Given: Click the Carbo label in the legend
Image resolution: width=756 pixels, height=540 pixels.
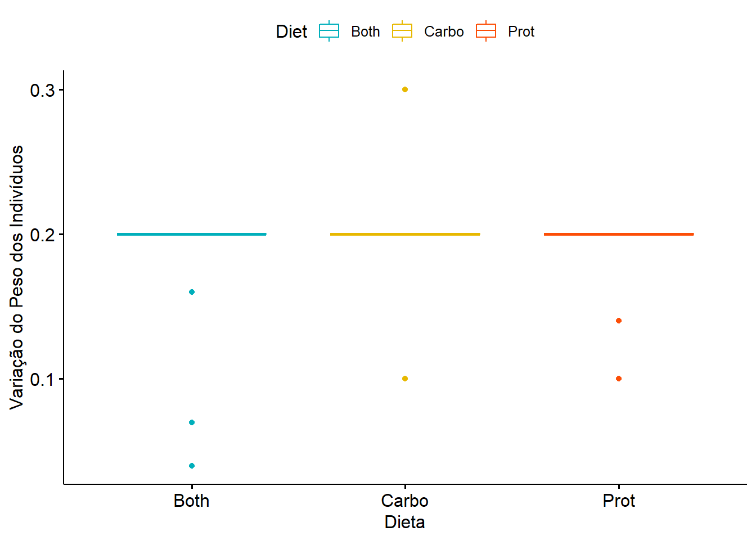Looking at the screenshot, I should pos(444,31).
